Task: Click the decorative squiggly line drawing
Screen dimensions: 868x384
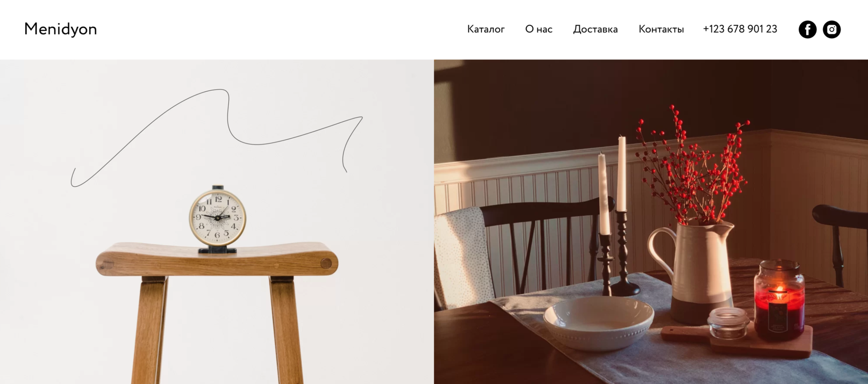Action: [x=217, y=138]
